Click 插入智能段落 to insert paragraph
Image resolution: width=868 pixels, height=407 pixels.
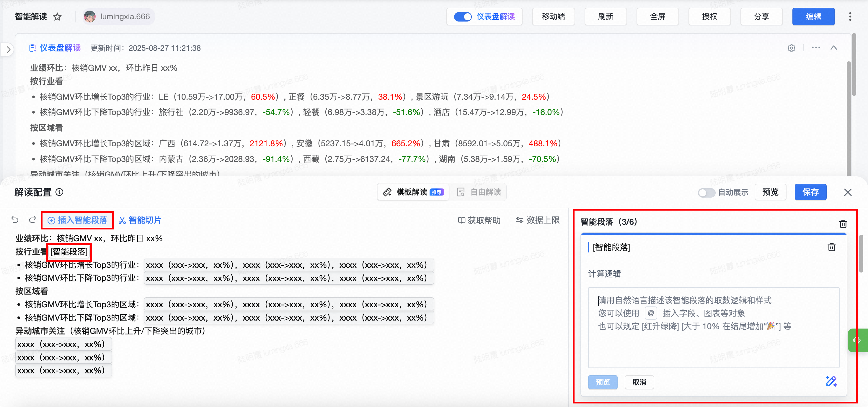pos(77,220)
